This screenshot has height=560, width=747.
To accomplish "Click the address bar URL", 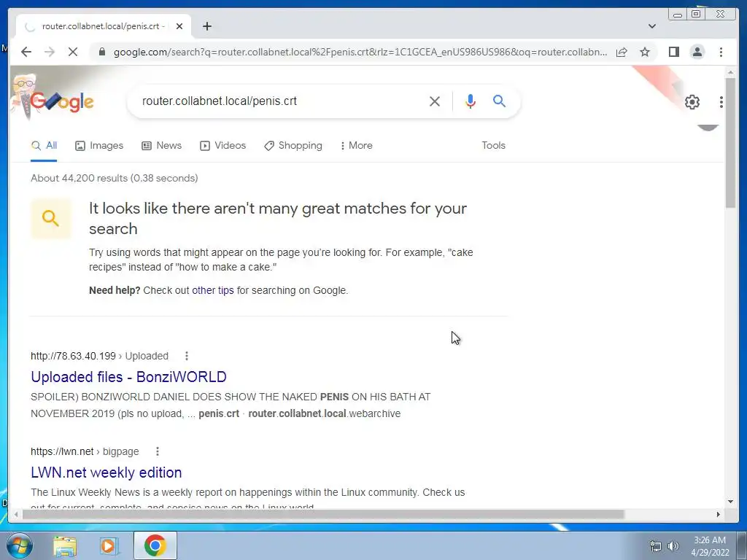I will [x=360, y=52].
